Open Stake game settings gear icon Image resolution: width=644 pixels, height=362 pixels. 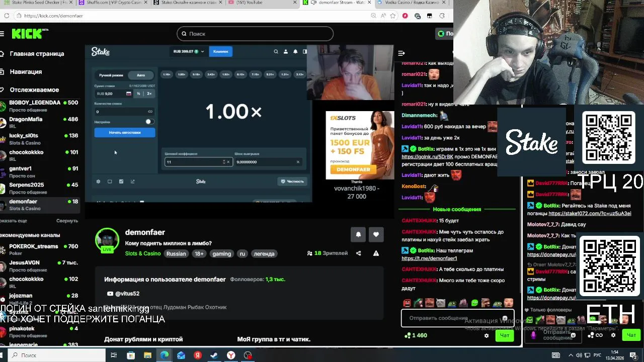coord(98,182)
